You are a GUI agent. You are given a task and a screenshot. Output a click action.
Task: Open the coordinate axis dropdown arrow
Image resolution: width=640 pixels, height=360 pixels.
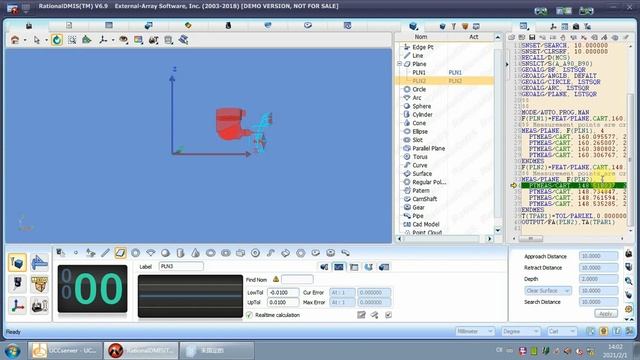113,40
